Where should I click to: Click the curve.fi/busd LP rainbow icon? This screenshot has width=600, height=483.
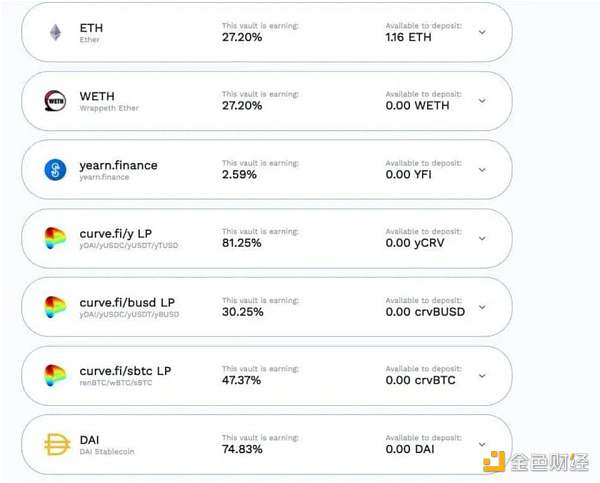point(55,307)
